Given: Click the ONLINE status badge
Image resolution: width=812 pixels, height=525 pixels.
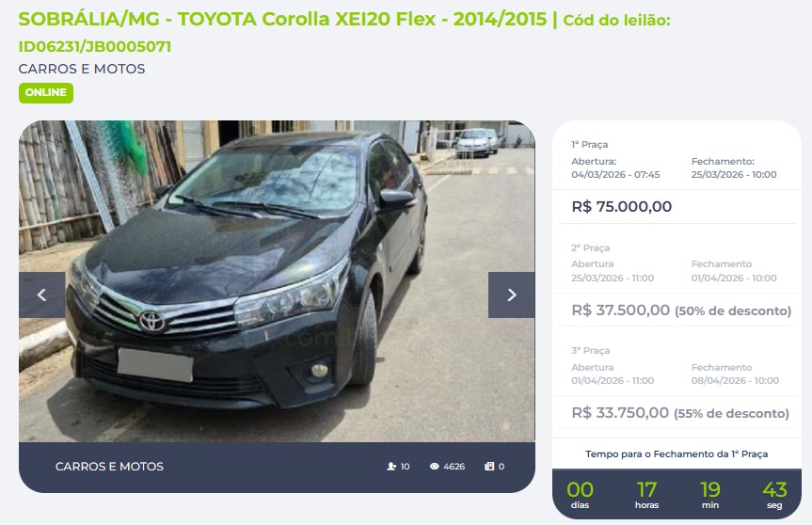Looking at the screenshot, I should [x=46, y=93].
